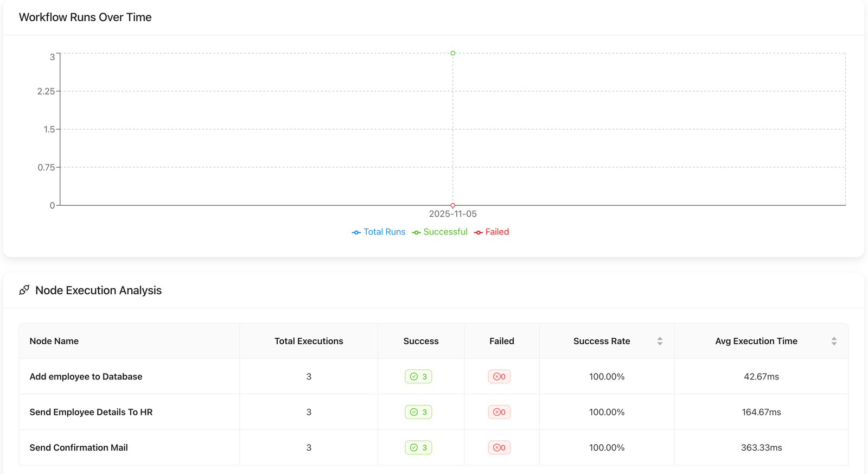Click the Node Execution Analysis plug icon
This screenshot has width=868, height=474.
[x=24, y=290]
